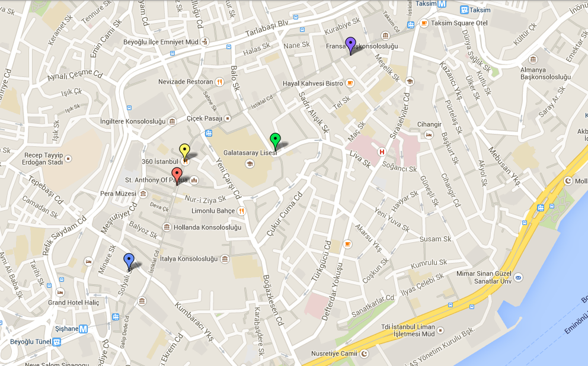Click the Tdi İstanbul Liman İşletmesi marker
Screen dimensions: 588x366
(440, 330)
